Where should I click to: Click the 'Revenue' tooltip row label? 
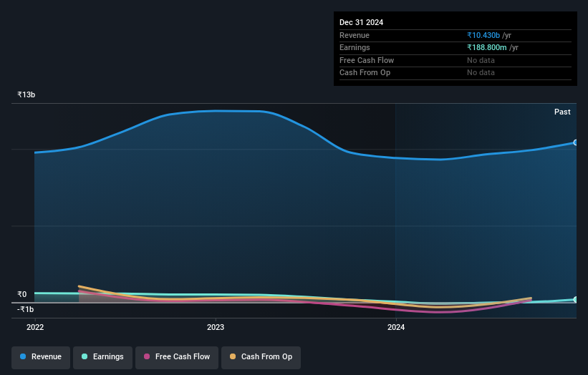[355, 35]
